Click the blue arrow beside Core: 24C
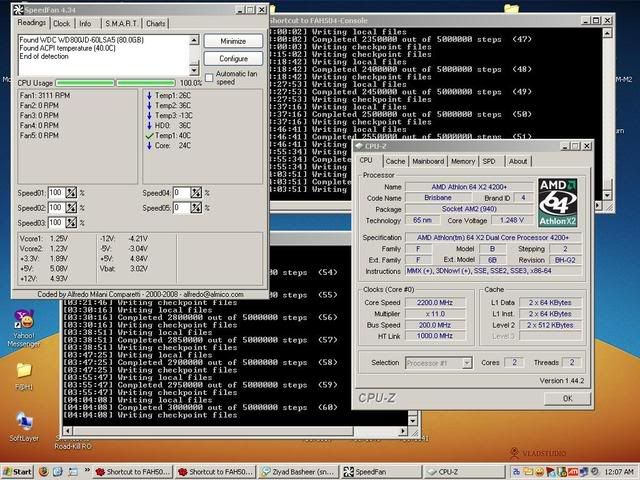The width and height of the screenshot is (640, 480). coord(149,145)
